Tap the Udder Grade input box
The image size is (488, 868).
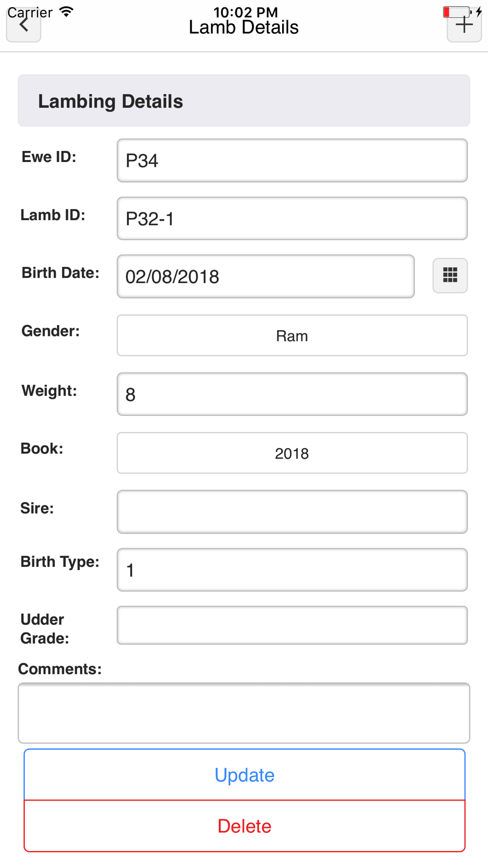(x=292, y=625)
